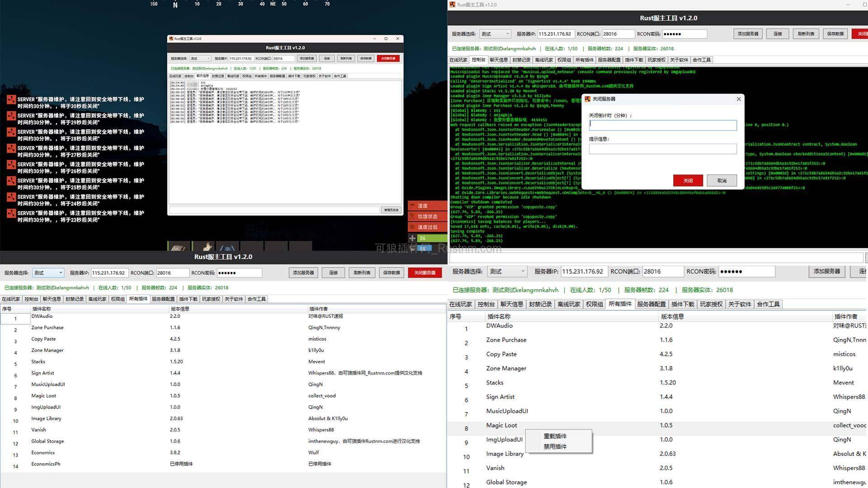
Task: Click the Rust服主工具 app icon in title bar
Action: click(x=452, y=5)
